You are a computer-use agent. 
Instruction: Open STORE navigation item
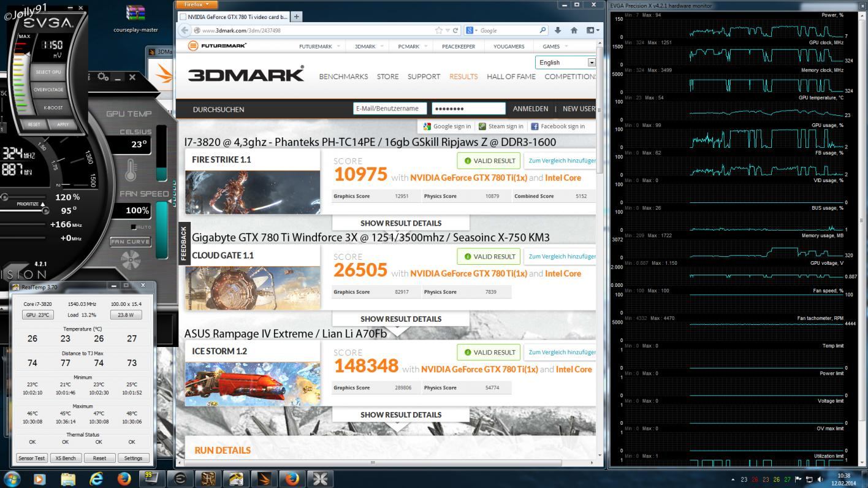click(x=387, y=77)
